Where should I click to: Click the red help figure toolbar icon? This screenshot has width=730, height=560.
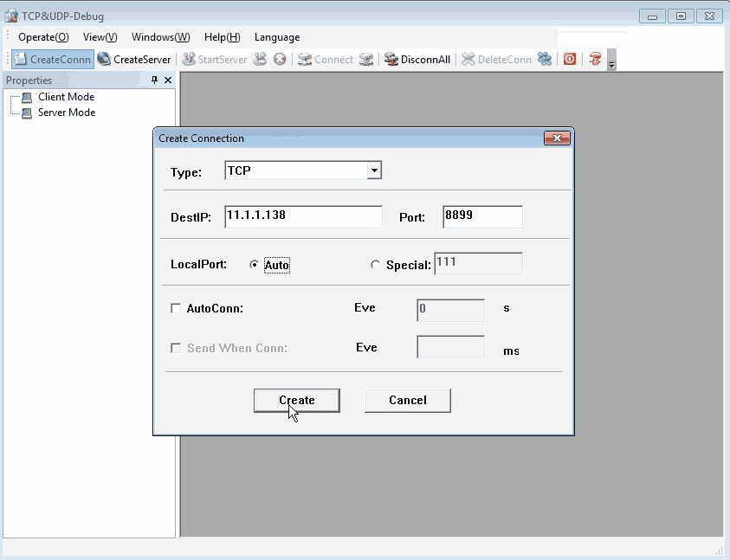[595, 59]
